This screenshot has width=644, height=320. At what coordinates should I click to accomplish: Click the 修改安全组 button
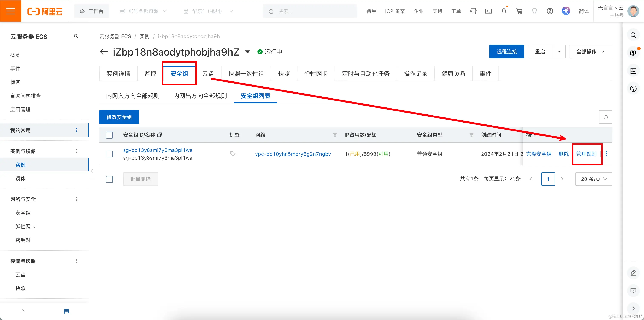pos(119,117)
